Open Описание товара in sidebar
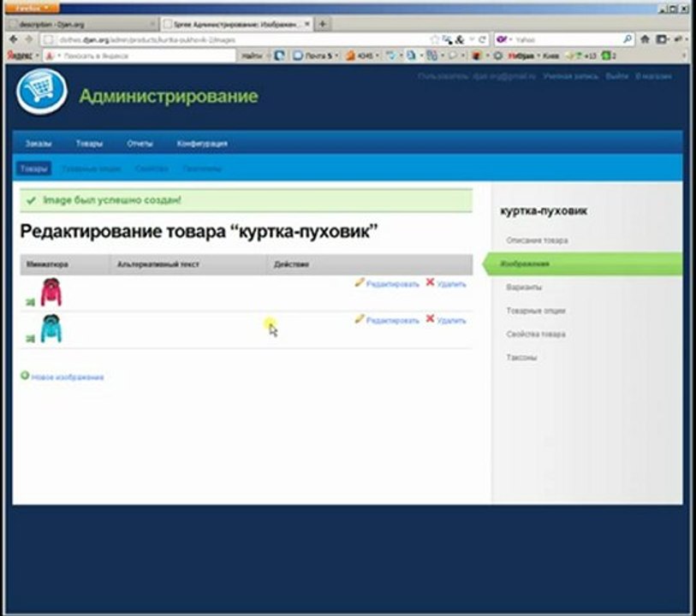Viewport: 696px width, 616px height. [x=537, y=240]
